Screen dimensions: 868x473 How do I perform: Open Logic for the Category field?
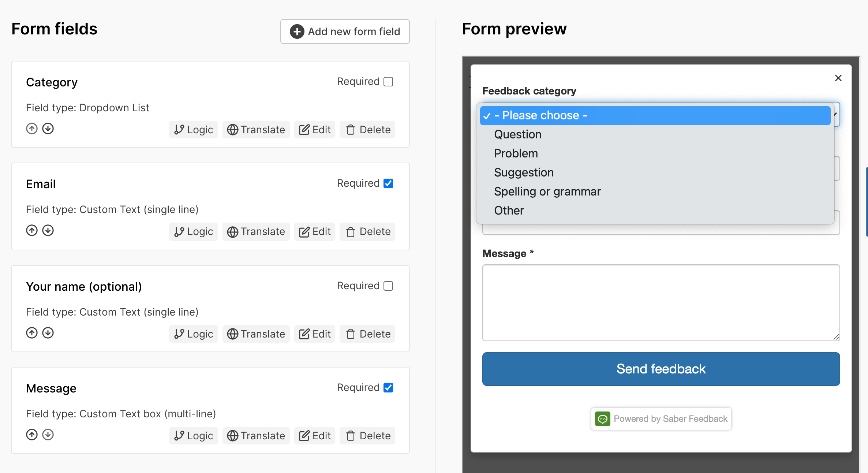(x=193, y=130)
